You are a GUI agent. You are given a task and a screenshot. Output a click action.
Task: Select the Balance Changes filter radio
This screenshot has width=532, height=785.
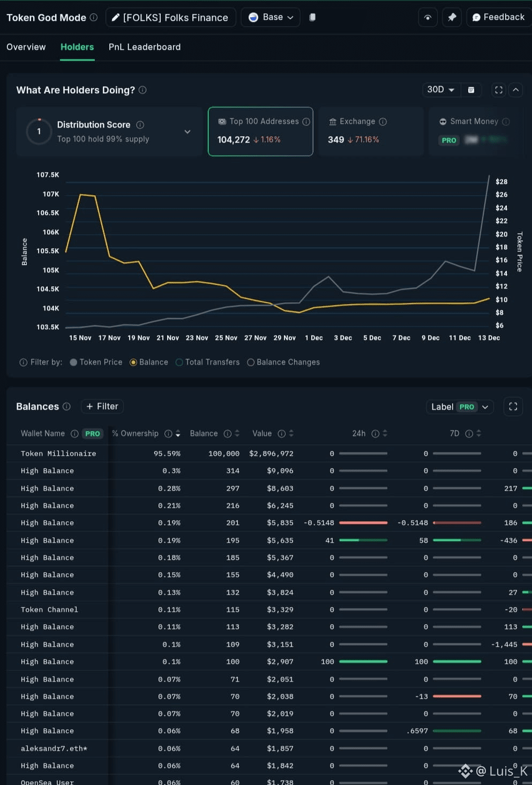coord(283,362)
